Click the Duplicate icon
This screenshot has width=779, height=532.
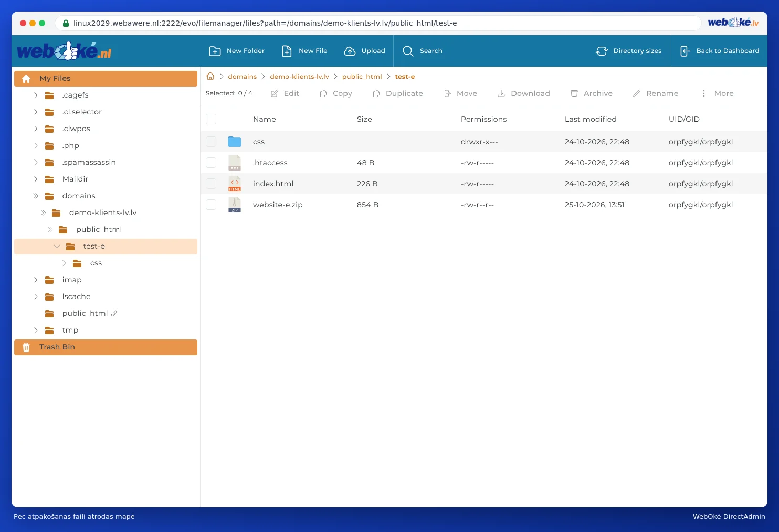(376, 93)
